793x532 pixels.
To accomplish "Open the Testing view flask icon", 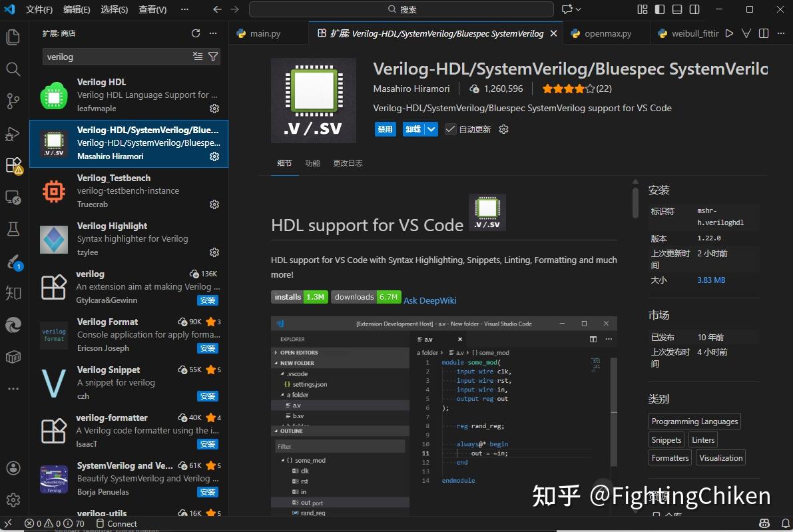I will [13, 228].
